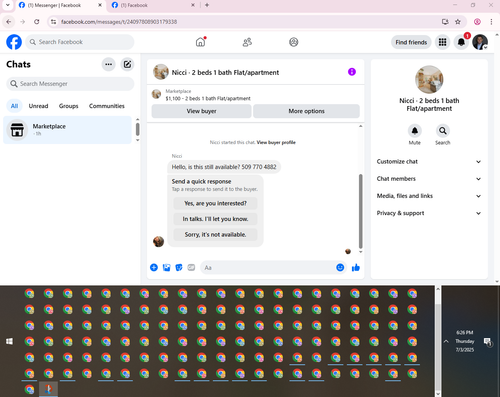Expand Media, files and links section

point(429,196)
